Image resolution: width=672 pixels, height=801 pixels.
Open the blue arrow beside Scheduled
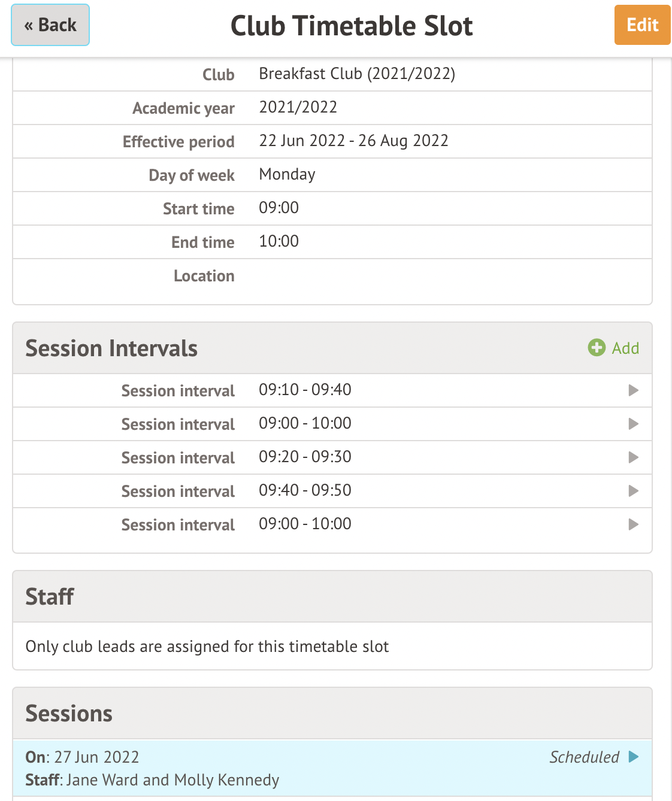point(633,757)
